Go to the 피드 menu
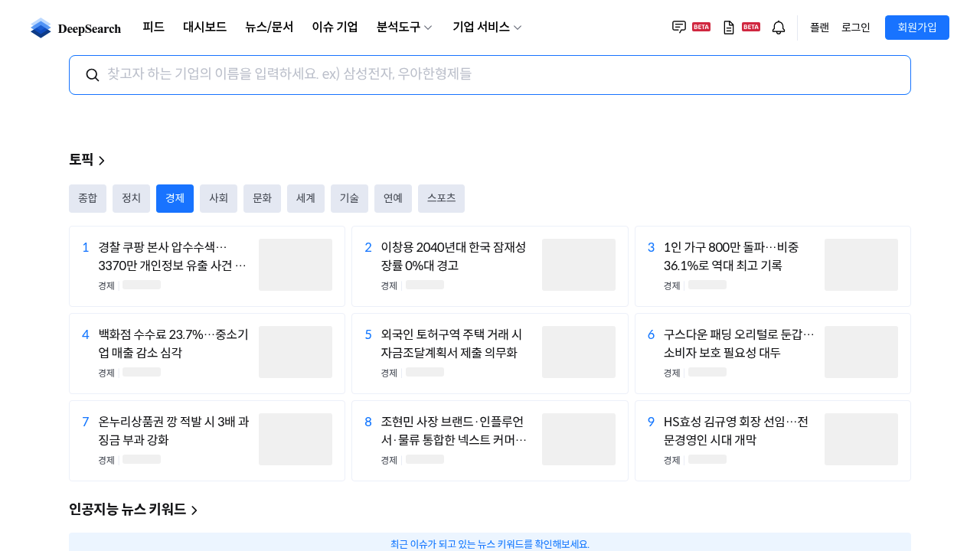This screenshot has height=551, width=980. (153, 28)
